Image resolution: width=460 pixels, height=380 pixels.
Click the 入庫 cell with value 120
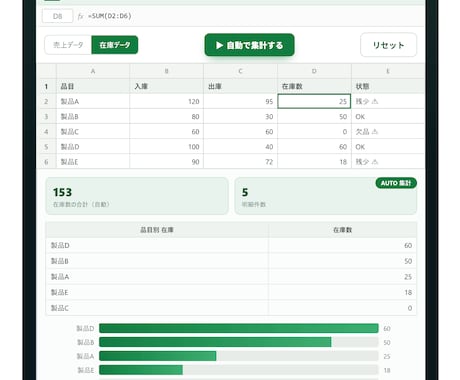click(x=167, y=101)
